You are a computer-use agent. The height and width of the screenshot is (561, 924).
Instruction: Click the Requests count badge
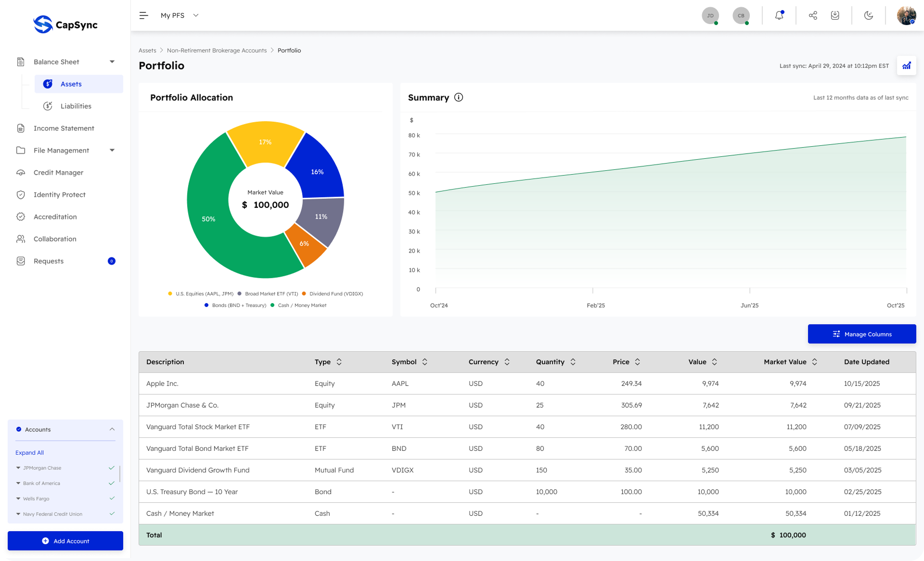[x=112, y=261]
